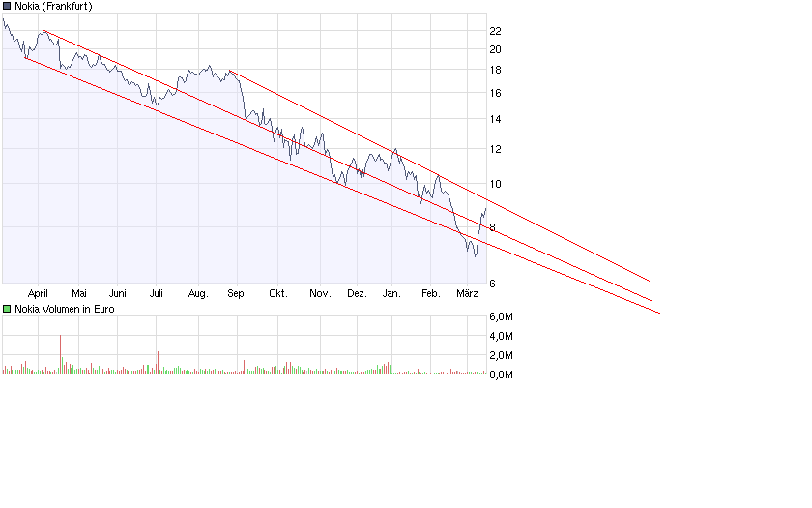The height and width of the screenshot is (508, 812).
Task: Select the 'Okt.' month label
Action: [278, 293]
